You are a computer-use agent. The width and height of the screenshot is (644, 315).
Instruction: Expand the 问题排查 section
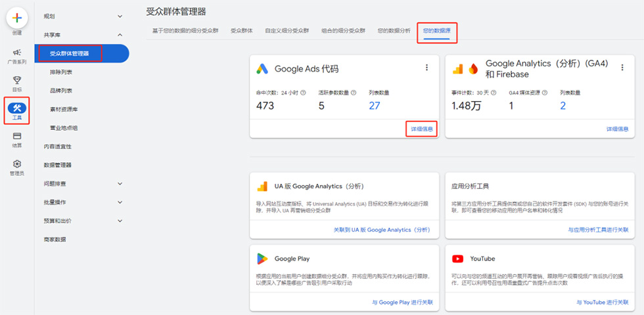pos(120,184)
